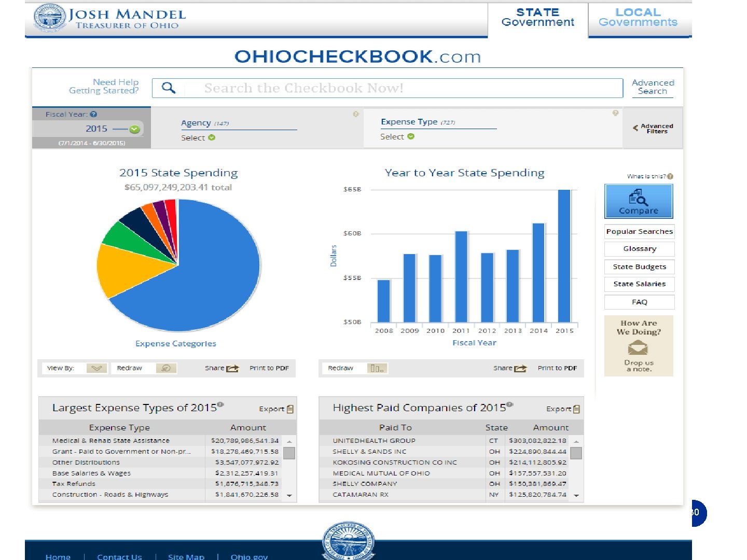747x560 pixels.
Task: Print the bar chart to PDF
Action: click(557, 368)
